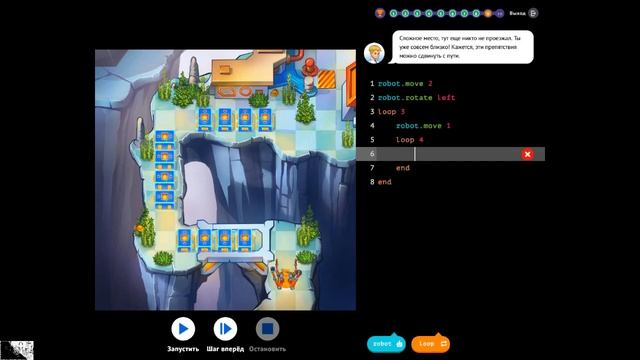
Task: Click the Запустить play button
Action: tap(183, 329)
